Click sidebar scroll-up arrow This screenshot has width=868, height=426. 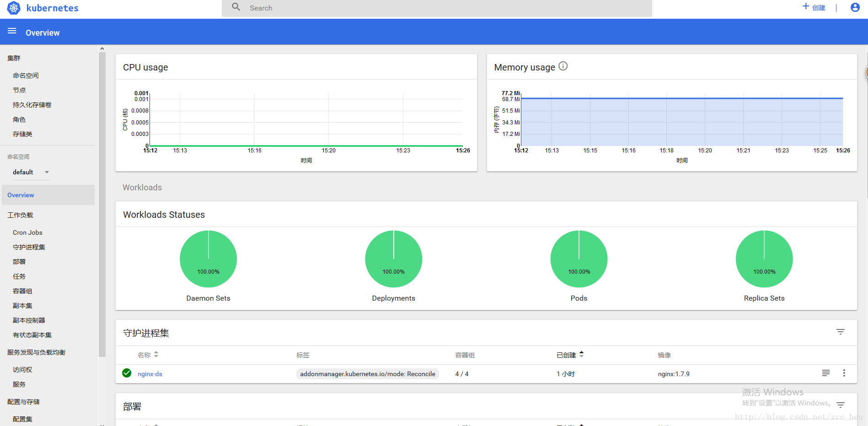[x=102, y=49]
